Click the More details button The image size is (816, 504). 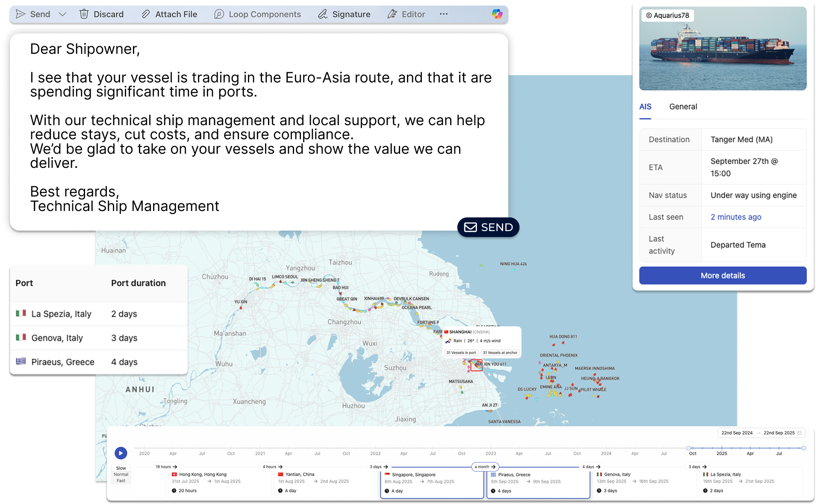(722, 275)
